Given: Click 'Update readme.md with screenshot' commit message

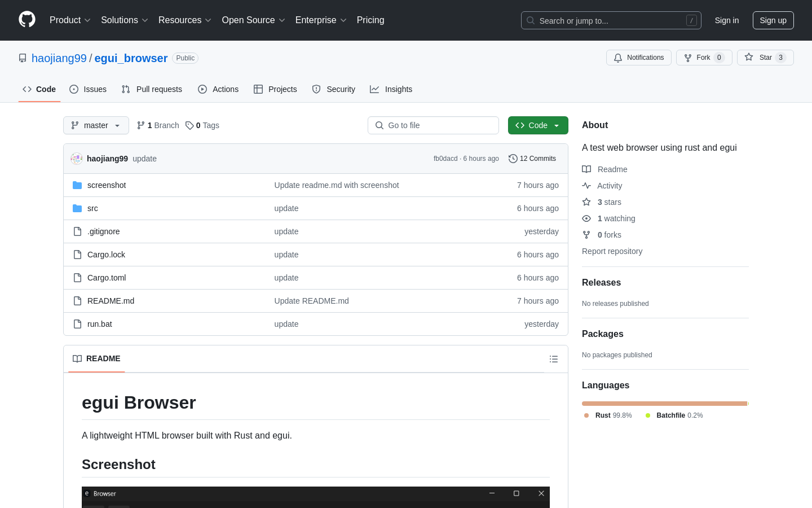Looking at the screenshot, I should (337, 185).
